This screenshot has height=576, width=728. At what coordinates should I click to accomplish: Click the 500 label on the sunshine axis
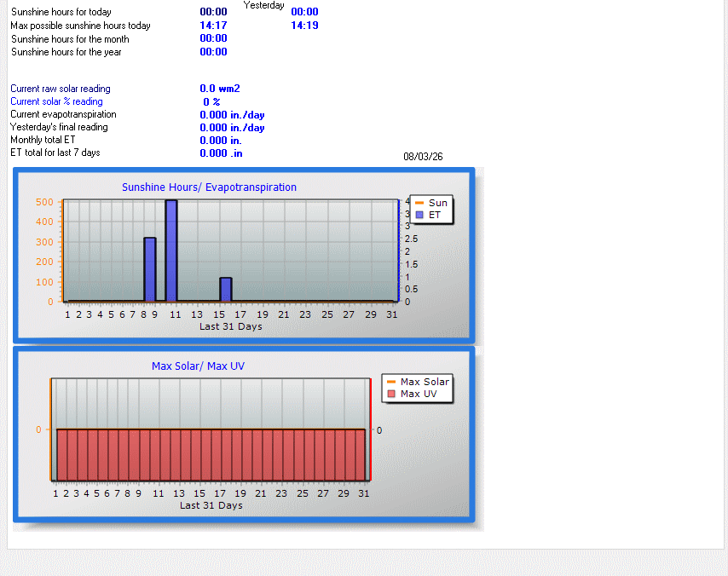coord(44,202)
